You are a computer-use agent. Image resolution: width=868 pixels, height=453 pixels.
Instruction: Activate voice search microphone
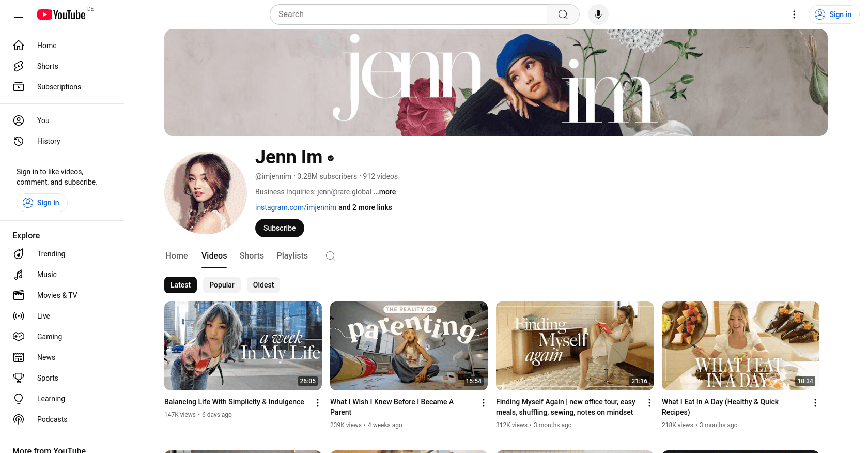click(x=598, y=14)
